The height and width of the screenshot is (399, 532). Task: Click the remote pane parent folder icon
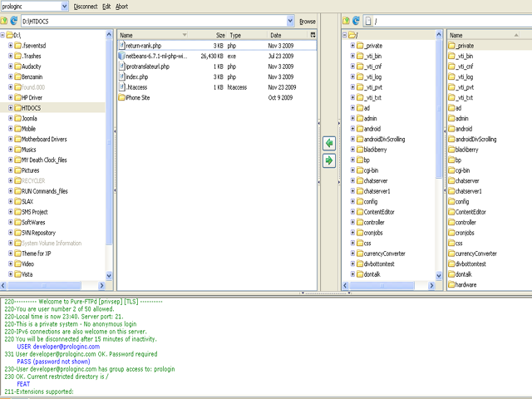tap(347, 20)
